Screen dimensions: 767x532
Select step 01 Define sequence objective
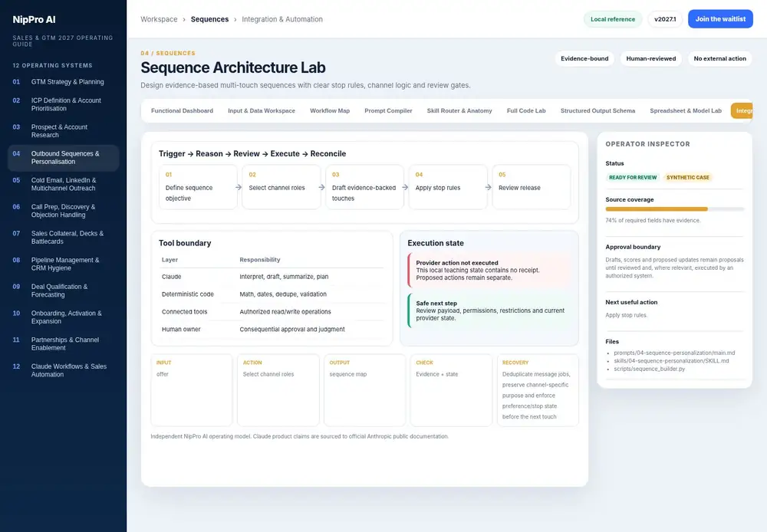pos(198,187)
